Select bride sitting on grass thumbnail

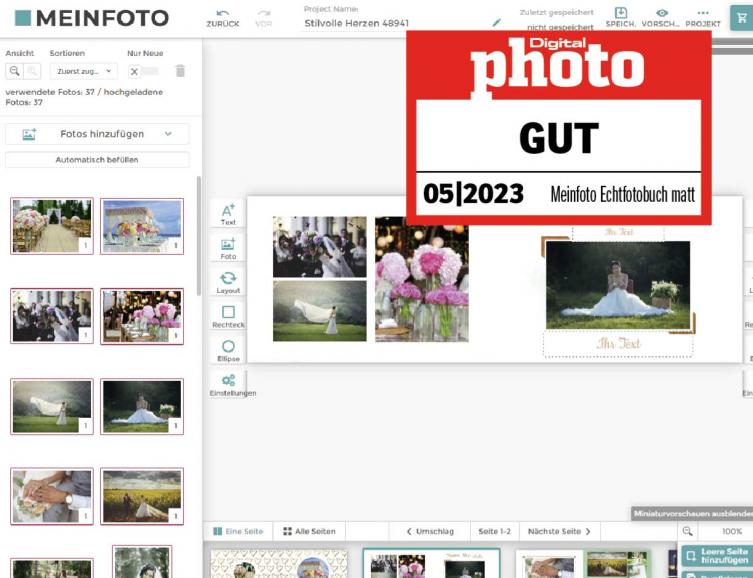[x=142, y=406]
